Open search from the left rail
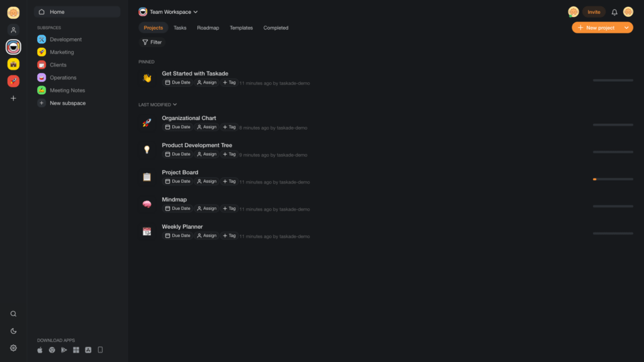 point(13,314)
